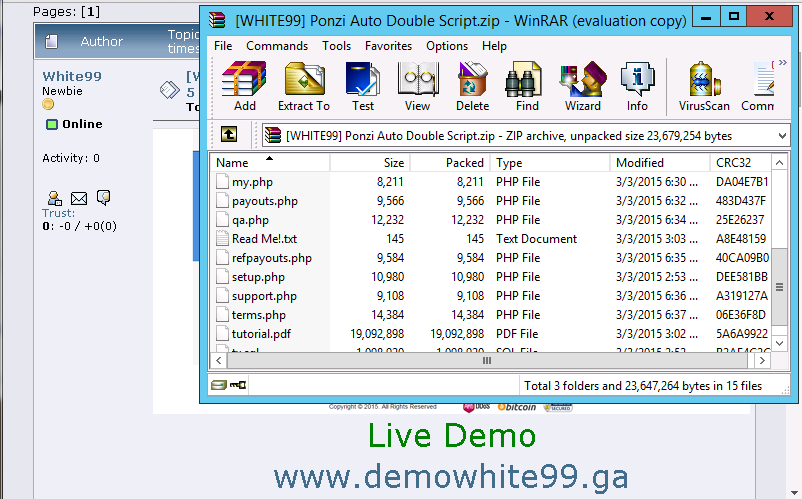Select the my.php file
This screenshot has width=802, height=499.
[252, 182]
